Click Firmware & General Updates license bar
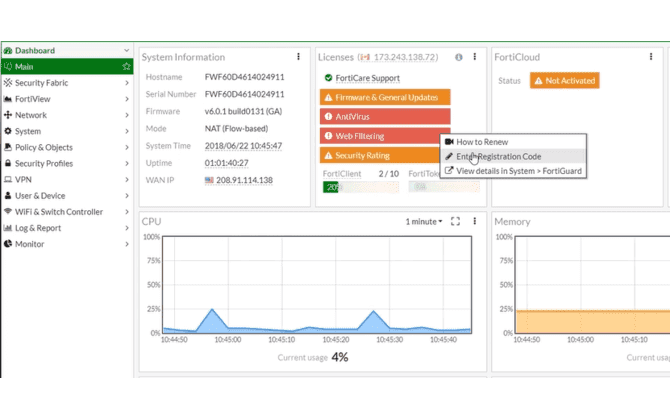 click(385, 97)
